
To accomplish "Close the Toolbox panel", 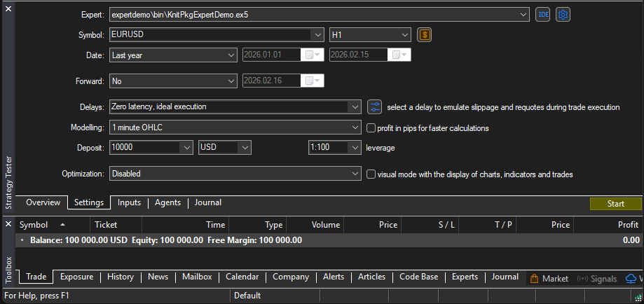I will pos(8,224).
